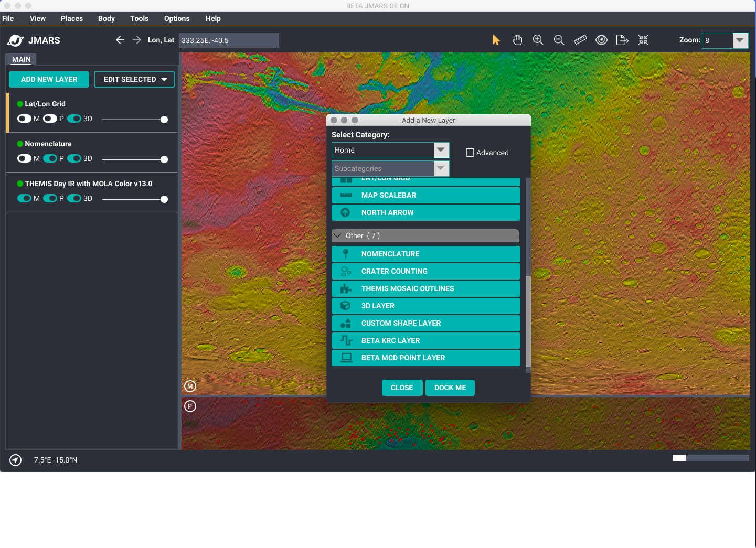Enable the Advanced checkbox
Image resolution: width=756 pixels, height=548 pixels.
[x=470, y=153]
